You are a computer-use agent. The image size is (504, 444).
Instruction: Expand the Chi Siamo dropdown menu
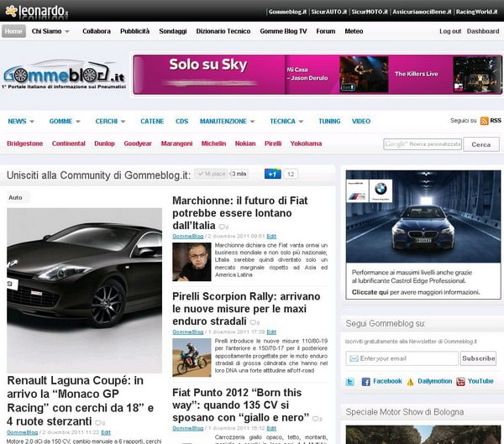[50, 31]
